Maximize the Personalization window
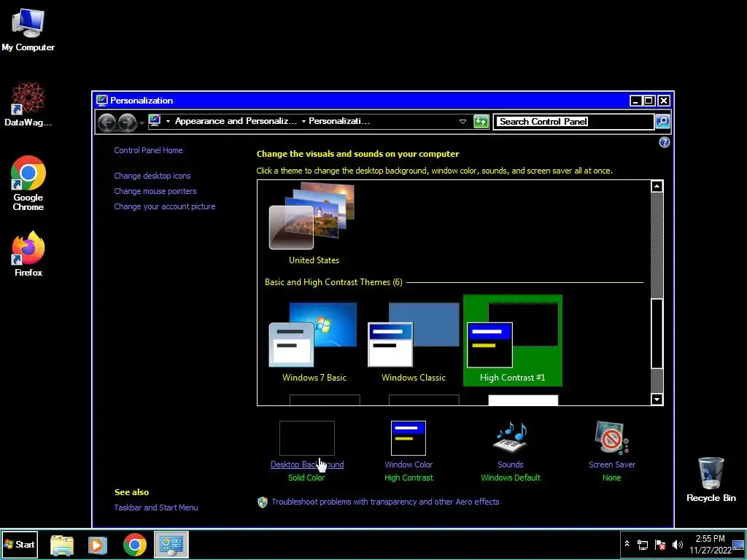The image size is (747, 560). click(649, 101)
